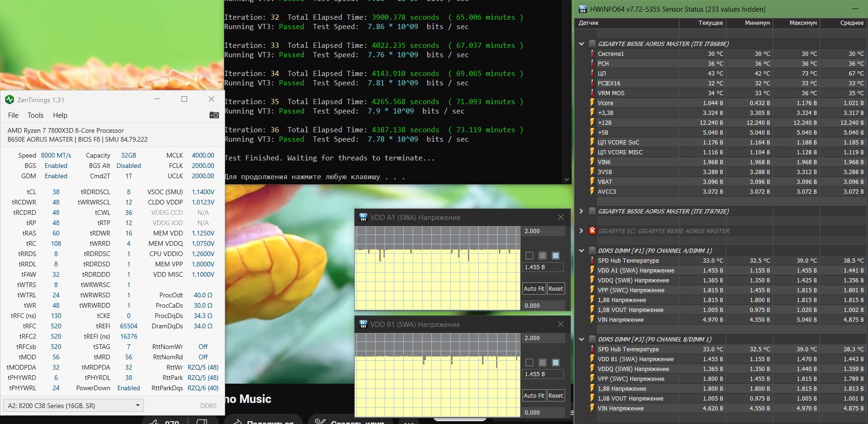Click Reset in VDD A1 graph window
Viewport: 868px width, 424px height.
coord(556,288)
